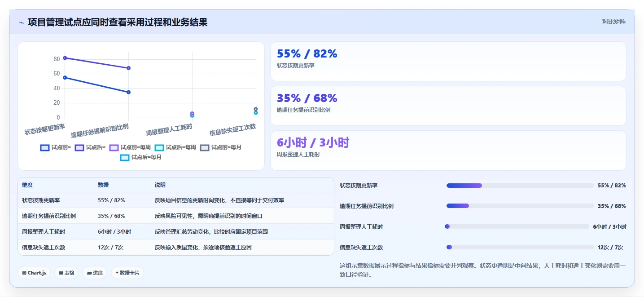The width and height of the screenshot is (644, 297).
Task: Click the 对比矩阵 label in the header
Action: coord(613,22)
